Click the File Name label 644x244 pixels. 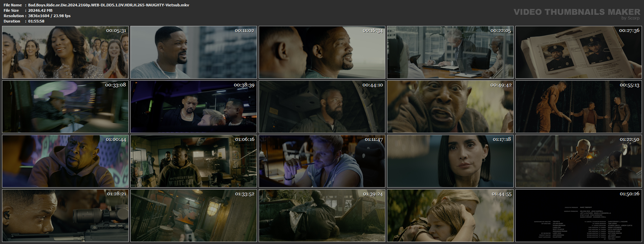[x=13, y=5]
